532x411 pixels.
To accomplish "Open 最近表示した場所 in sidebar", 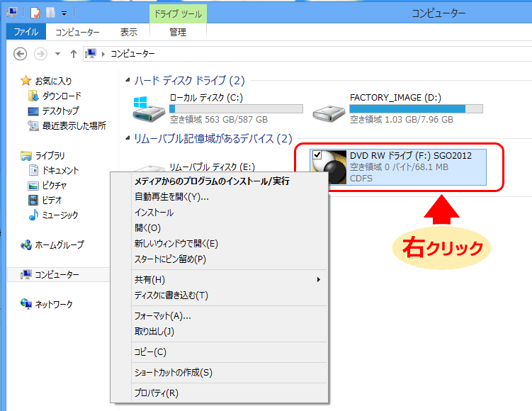I will pos(74,126).
